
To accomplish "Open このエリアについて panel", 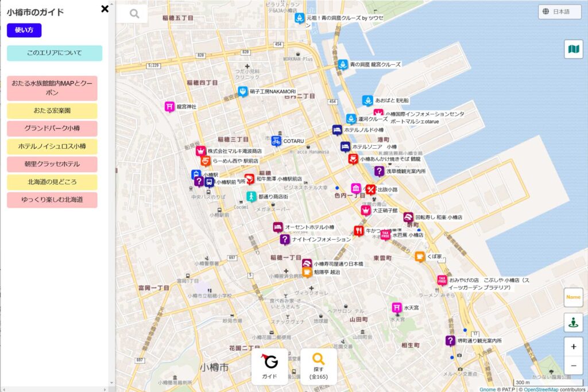I will pyautogui.click(x=53, y=53).
